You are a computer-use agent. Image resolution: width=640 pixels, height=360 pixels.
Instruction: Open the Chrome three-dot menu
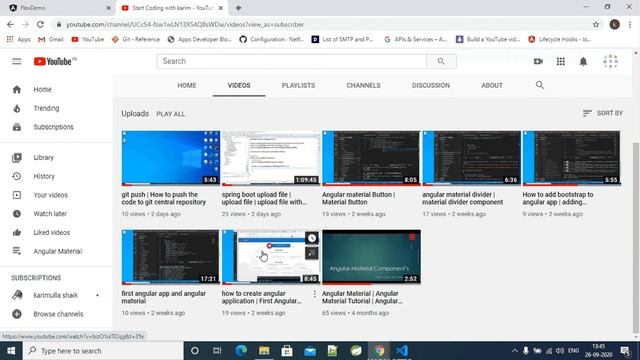coord(630,24)
